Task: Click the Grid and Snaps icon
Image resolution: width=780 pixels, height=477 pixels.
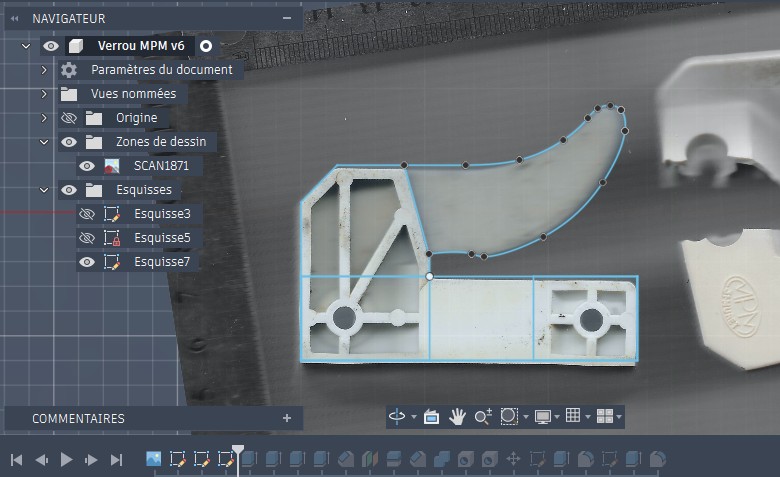Action: coord(573,417)
